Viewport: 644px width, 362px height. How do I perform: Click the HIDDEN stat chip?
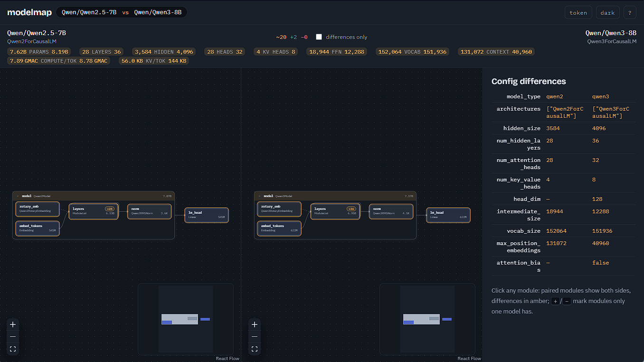tap(164, 52)
